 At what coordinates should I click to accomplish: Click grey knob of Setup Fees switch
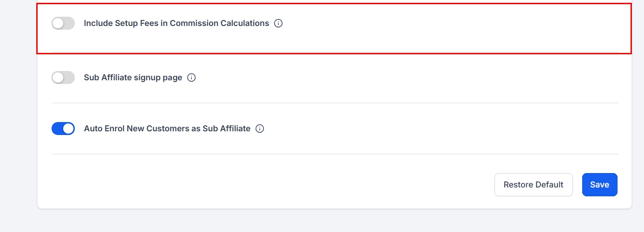[58, 23]
